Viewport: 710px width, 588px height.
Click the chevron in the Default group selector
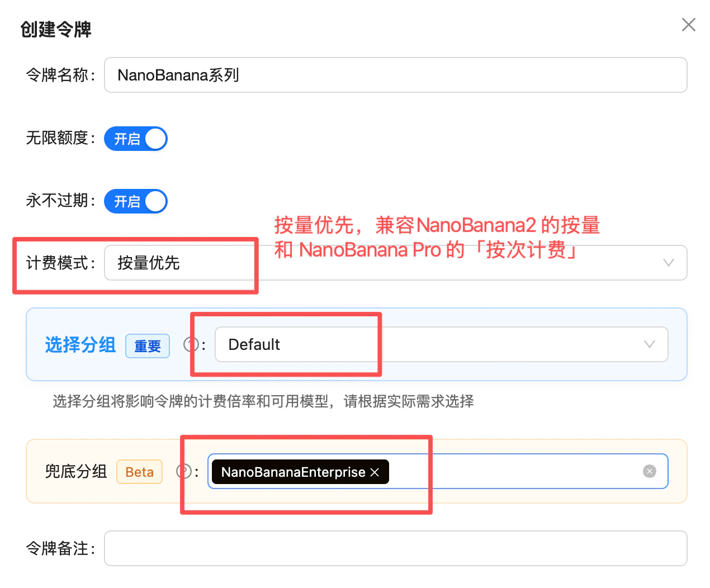coord(649,344)
